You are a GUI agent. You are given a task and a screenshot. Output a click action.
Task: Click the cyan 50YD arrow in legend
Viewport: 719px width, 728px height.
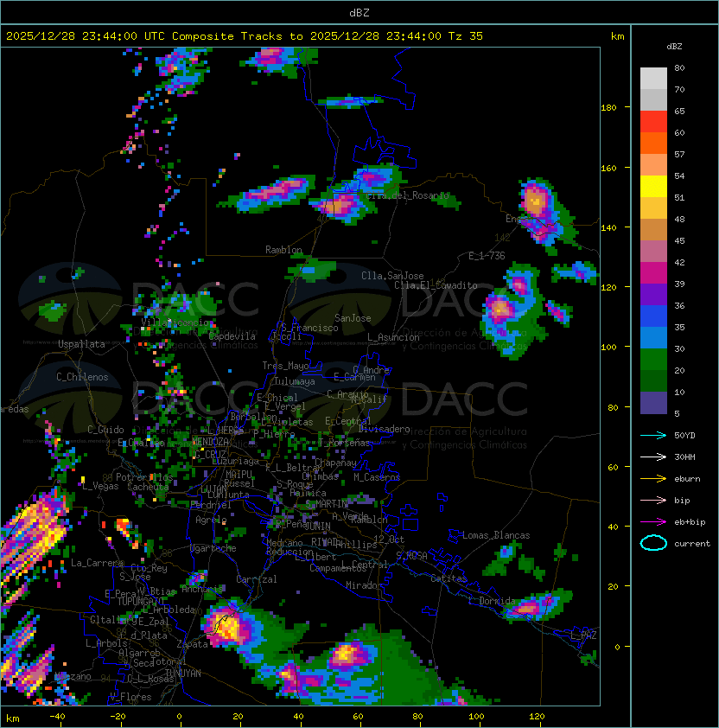(653, 435)
